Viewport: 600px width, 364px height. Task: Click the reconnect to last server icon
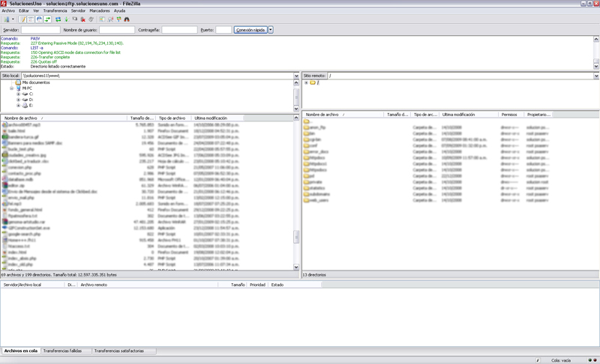91,19
